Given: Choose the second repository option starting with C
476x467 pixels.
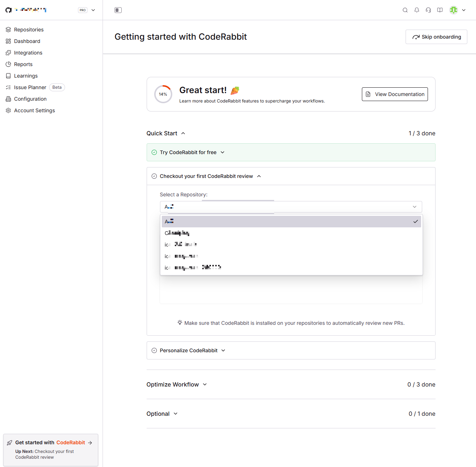Looking at the screenshot, I should pos(291,233).
